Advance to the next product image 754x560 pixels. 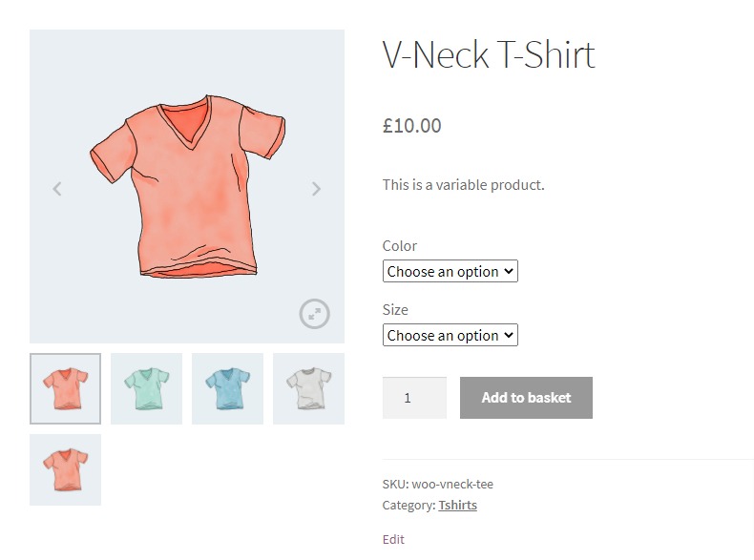click(316, 189)
